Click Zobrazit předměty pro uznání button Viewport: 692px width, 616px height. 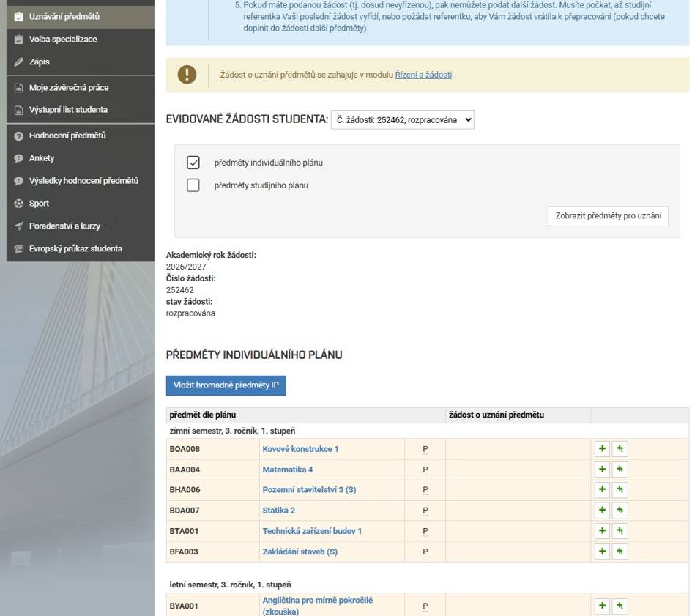(608, 216)
